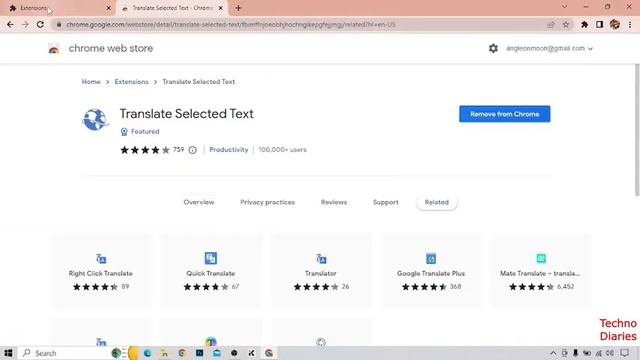Open the Chrome profile avatar
This screenshot has height=360, width=640.
coord(615,24)
